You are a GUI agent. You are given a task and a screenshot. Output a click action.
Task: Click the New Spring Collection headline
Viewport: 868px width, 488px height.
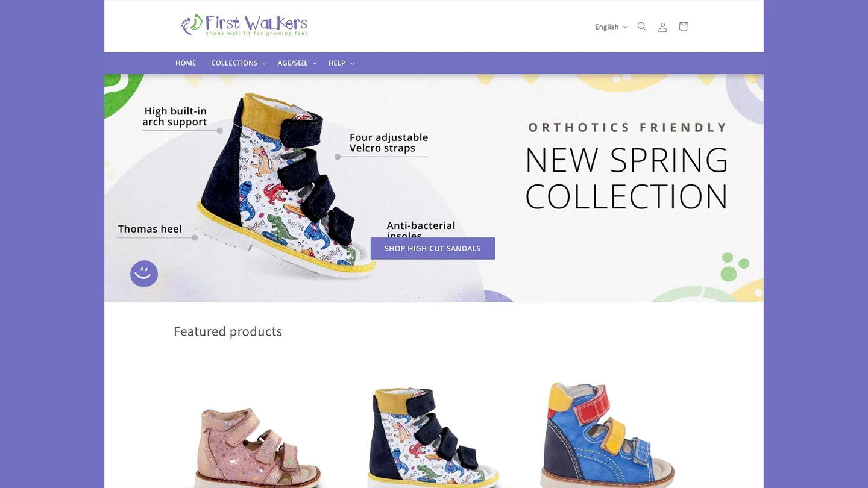pyautogui.click(x=627, y=178)
